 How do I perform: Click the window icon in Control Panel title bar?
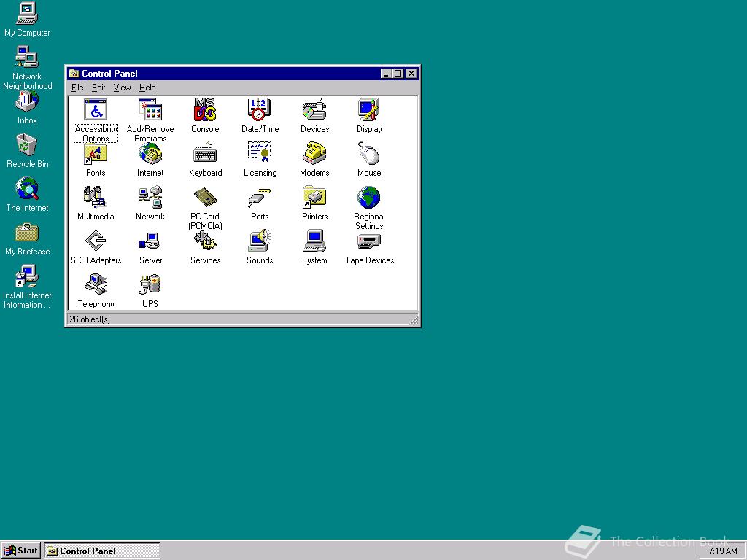[x=74, y=74]
